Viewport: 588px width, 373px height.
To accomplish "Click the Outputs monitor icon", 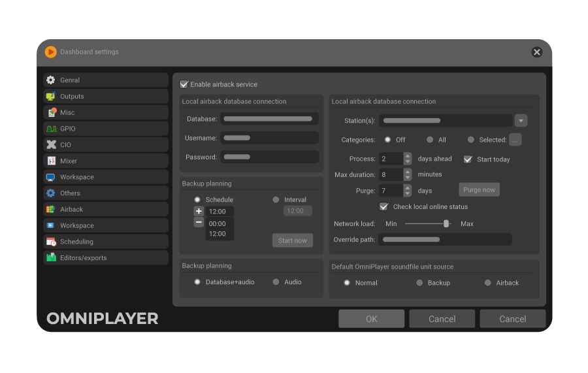I will 50,96.
